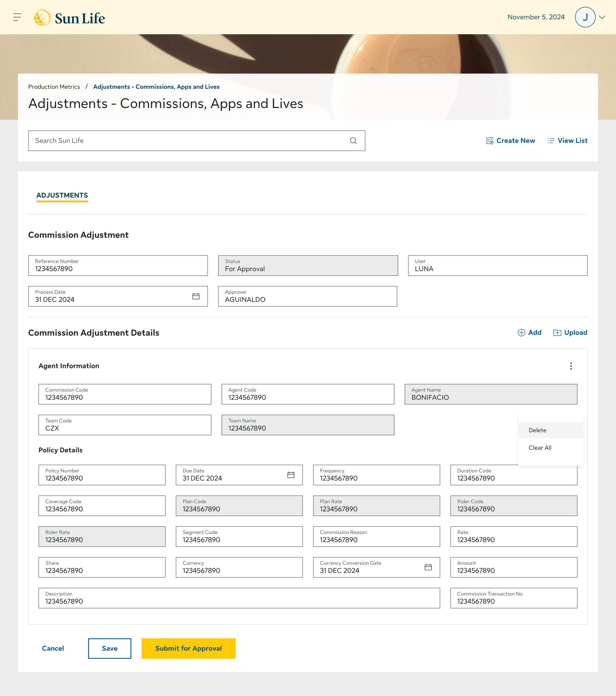Add a new commission adjustment detail

pos(529,333)
